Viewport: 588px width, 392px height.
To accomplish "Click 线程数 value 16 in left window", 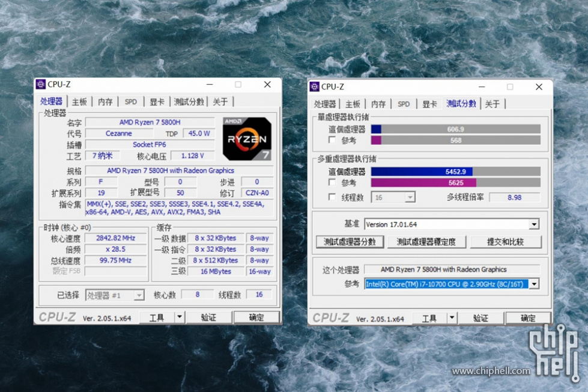I will tap(259, 295).
